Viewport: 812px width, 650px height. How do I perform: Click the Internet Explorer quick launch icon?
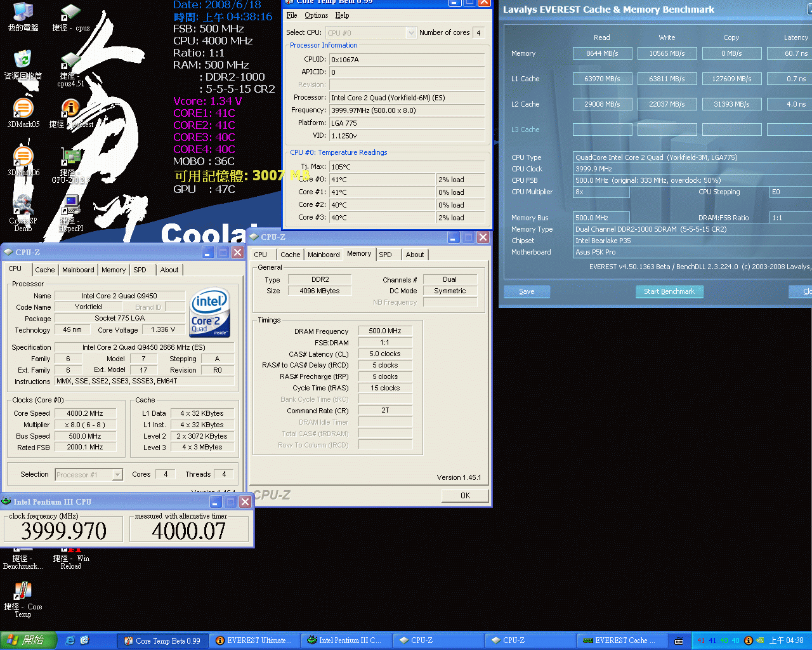[x=70, y=640]
